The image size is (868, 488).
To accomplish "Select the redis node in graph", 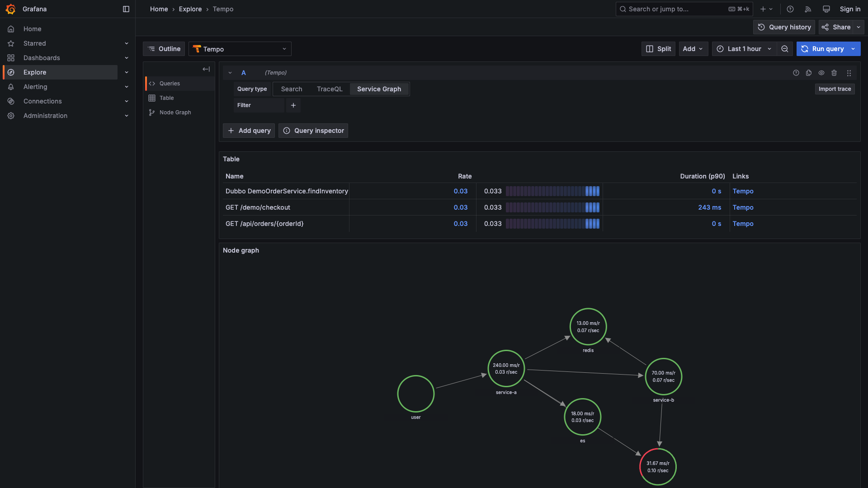I will coord(588,327).
